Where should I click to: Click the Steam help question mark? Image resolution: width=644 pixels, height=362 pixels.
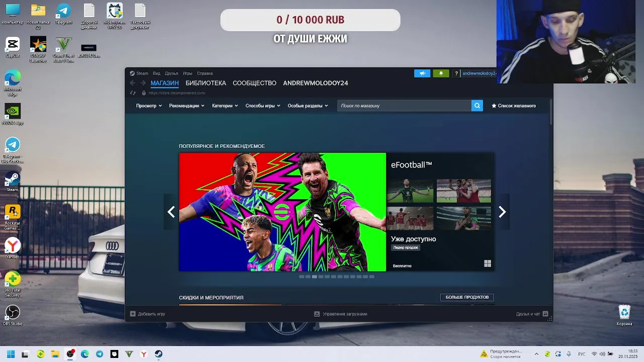click(456, 73)
